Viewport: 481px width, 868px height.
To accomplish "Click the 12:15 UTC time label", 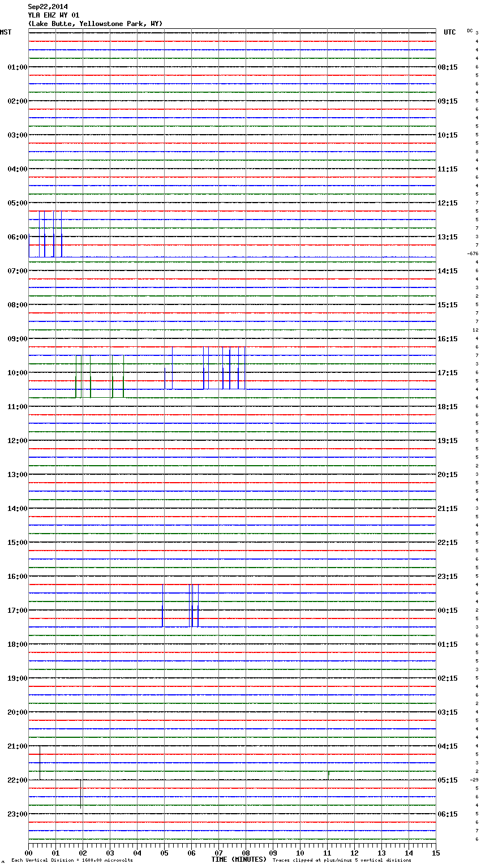I will point(448,203).
